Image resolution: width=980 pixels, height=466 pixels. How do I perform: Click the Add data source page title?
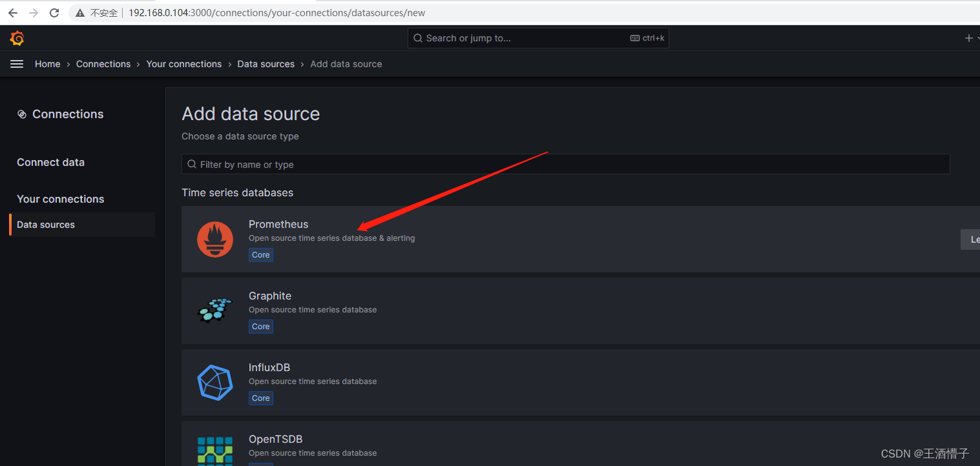[251, 114]
